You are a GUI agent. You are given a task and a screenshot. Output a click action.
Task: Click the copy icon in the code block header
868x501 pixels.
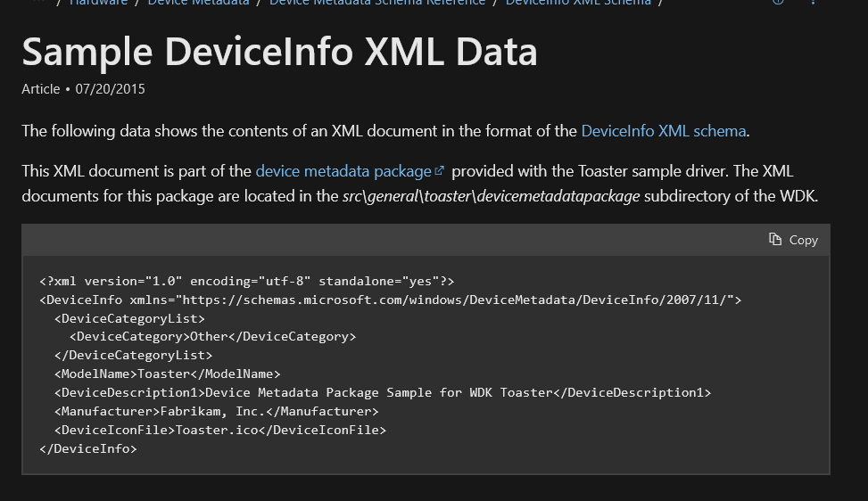tap(775, 240)
